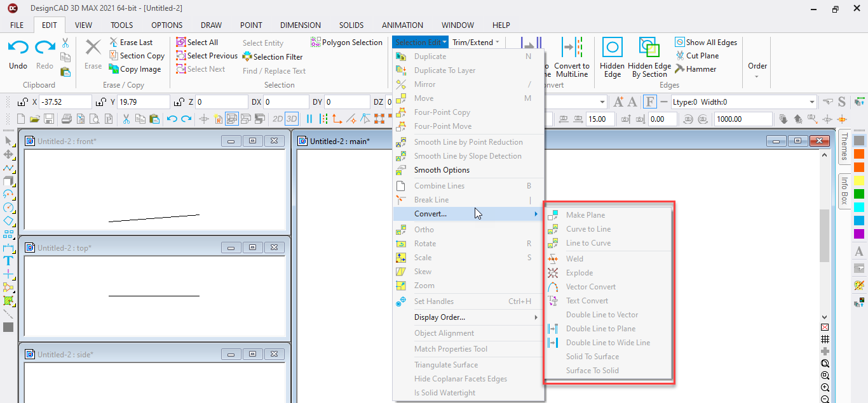Click the Hidden Edge tool
The image size is (868, 403).
tap(613, 57)
